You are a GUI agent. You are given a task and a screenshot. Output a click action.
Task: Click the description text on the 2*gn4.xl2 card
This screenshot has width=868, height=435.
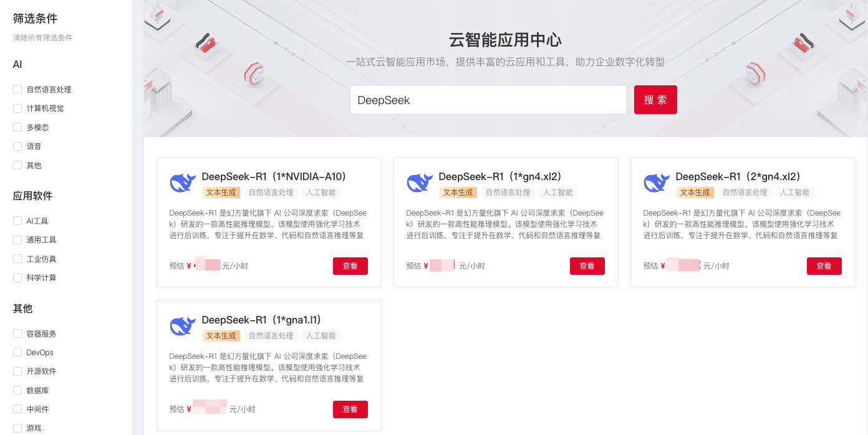[742, 224]
